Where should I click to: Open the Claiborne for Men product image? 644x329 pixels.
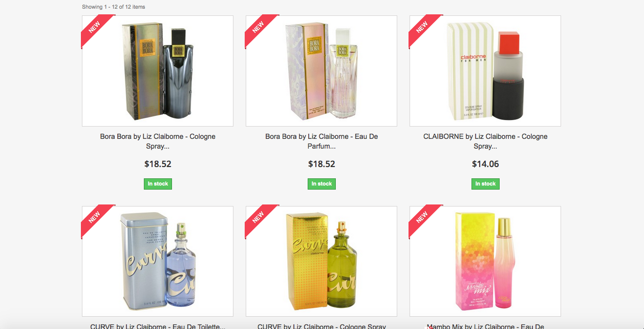click(x=485, y=71)
